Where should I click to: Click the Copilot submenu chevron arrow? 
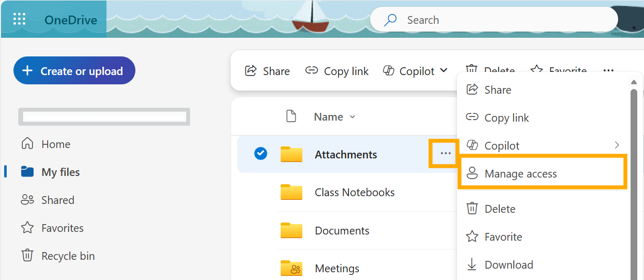click(x=617, y=145)
